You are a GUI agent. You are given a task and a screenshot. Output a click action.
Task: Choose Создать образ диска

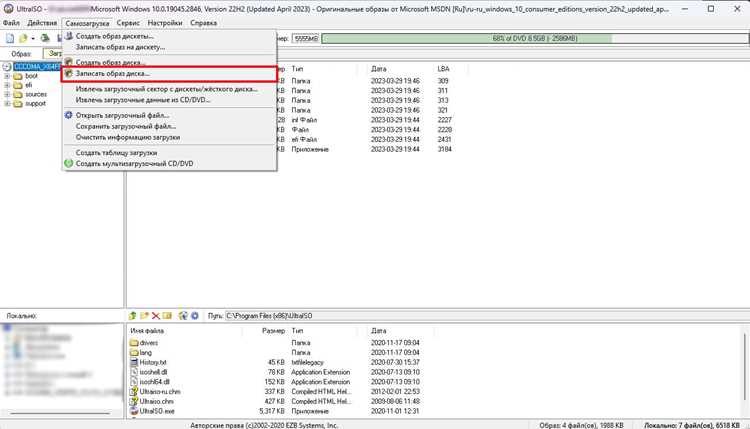click(x=170, y=62)
